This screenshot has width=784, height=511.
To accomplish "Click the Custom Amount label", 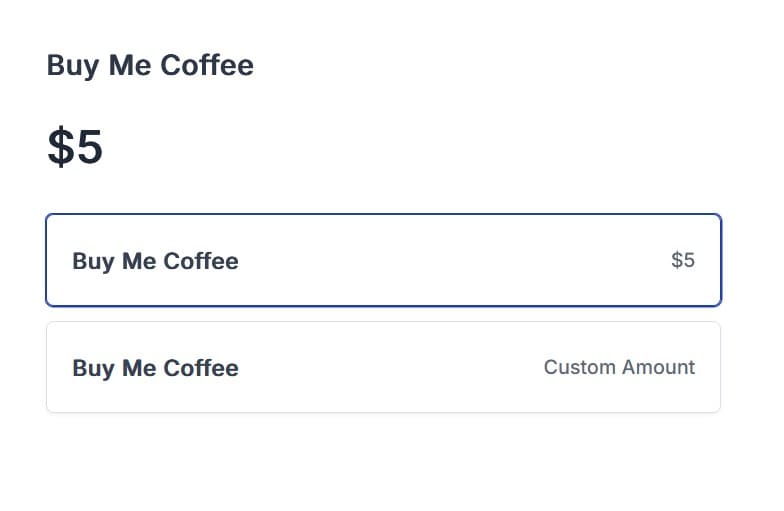I will point(619,367).
